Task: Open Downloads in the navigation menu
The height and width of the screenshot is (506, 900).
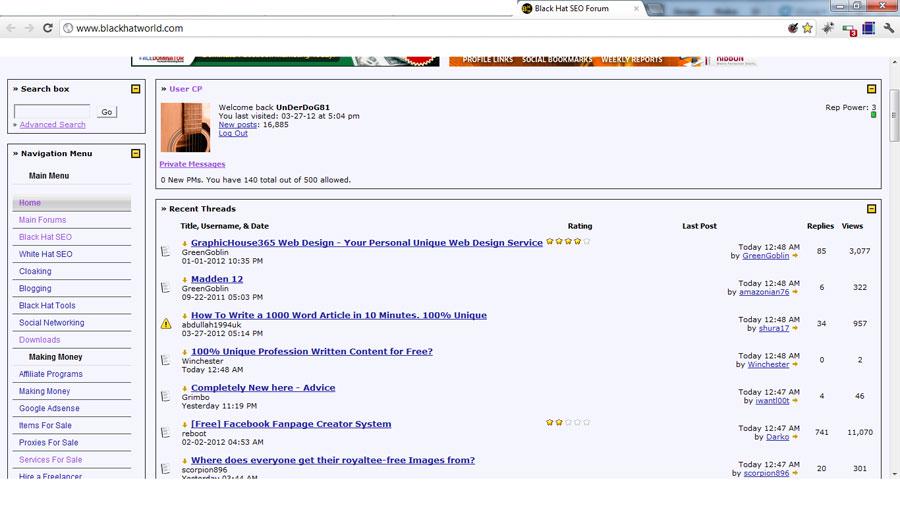Action: tap(40, 340)
